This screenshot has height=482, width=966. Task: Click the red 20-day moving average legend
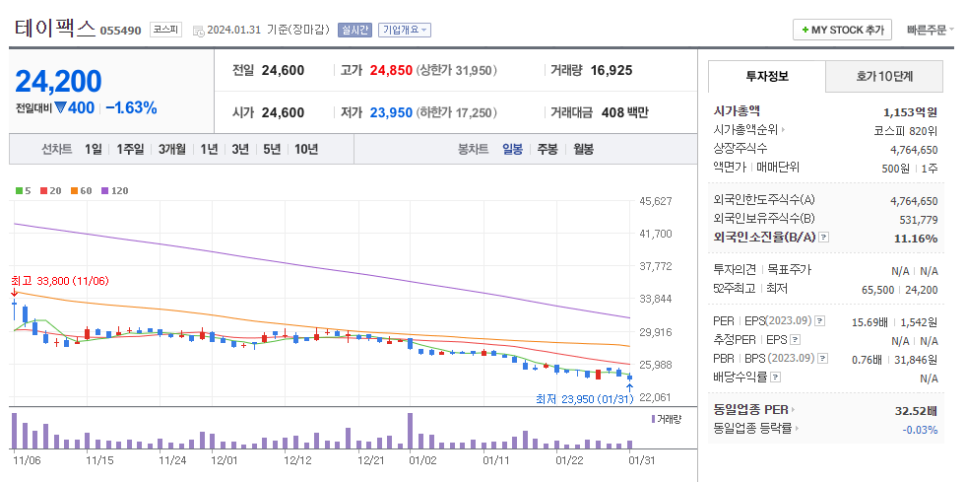click(x=51, y=191)
